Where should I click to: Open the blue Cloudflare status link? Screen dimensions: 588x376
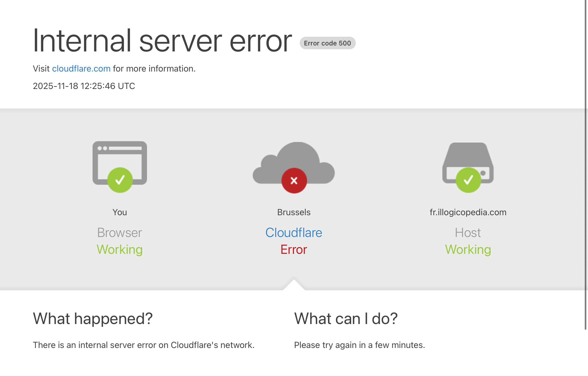click(x=294, y=233)
